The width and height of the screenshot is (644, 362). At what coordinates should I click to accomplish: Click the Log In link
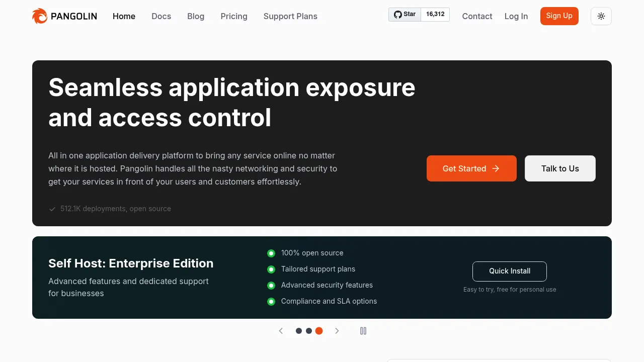coord(516,16)
